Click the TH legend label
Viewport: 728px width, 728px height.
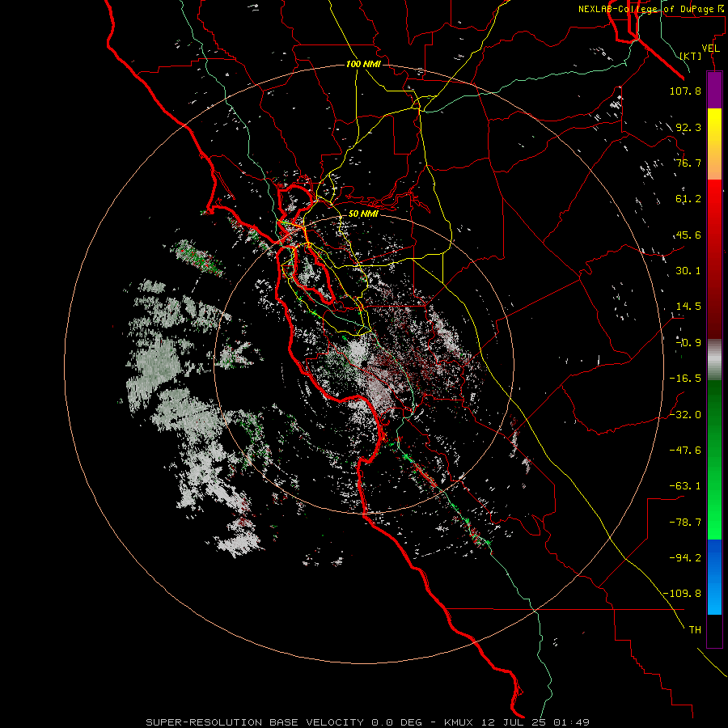[x=695, y=630]
